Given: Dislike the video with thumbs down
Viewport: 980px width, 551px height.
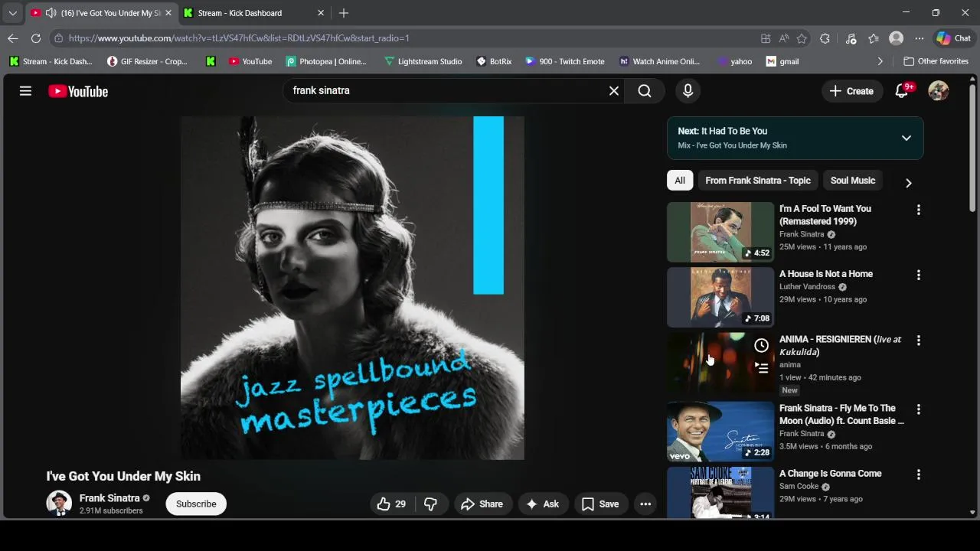Looking at the screenshot, I should point(430,504).
